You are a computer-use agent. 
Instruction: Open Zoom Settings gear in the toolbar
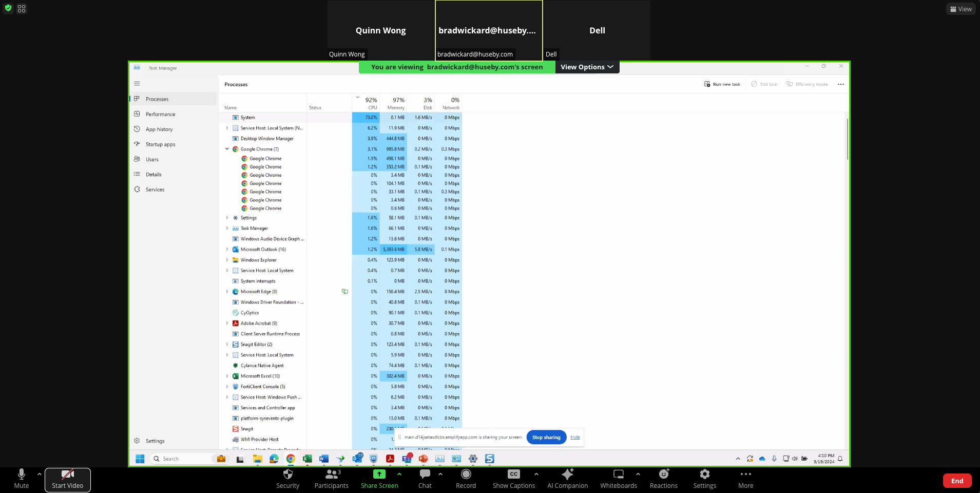[705, 479]
